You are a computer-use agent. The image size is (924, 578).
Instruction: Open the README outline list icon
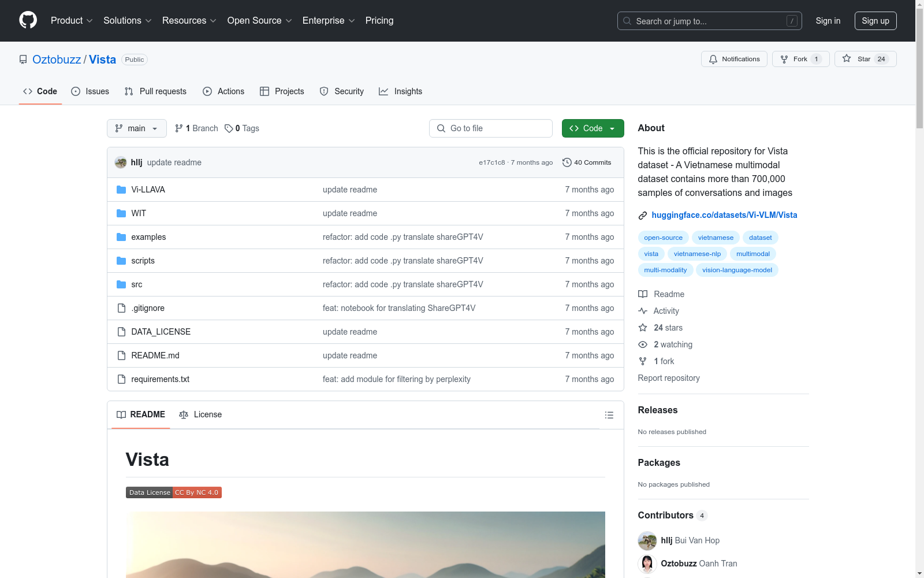click(609, 415)
